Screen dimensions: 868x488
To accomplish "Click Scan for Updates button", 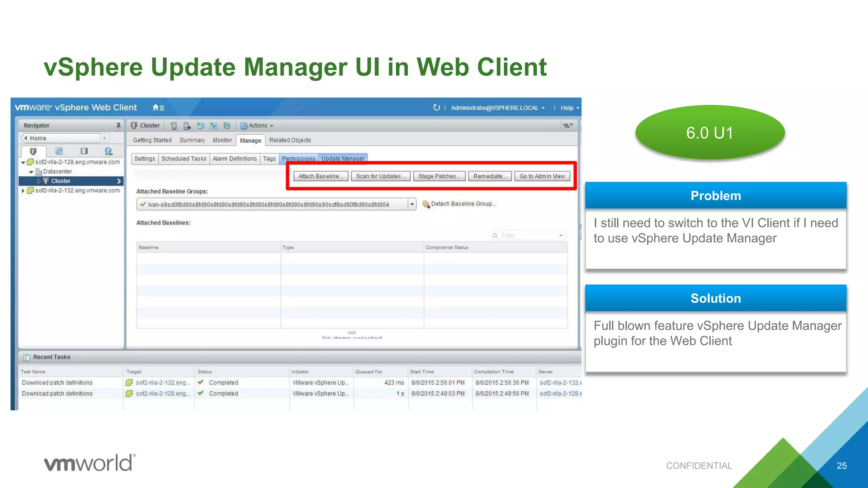I will [381, 176].
